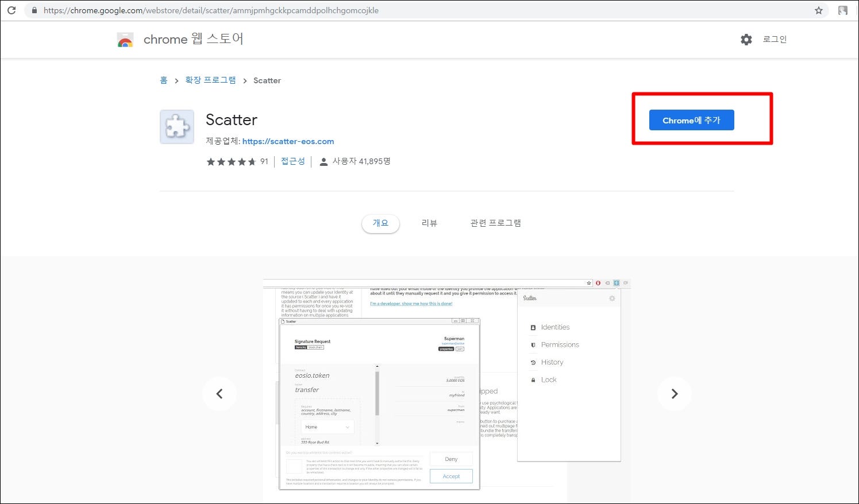Bookmark this page with the star icon
The width and height of the screenshot is (859, 504).
tap(819, 10)
